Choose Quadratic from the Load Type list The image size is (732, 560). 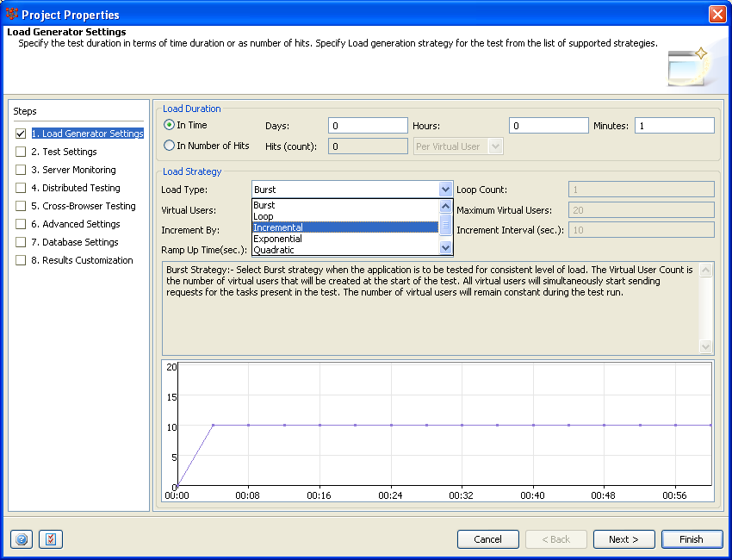coord(345,250)
